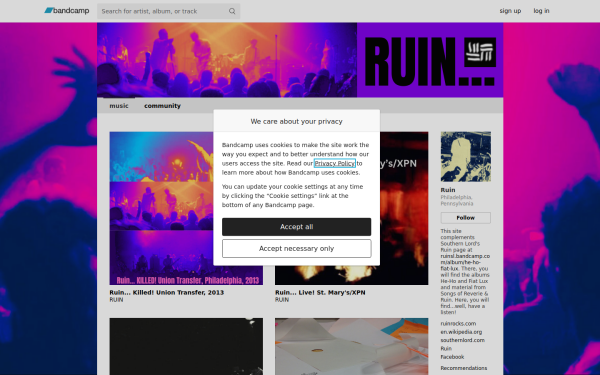Choose Accept necessary only
The image size is (600, 375).
pyautogui.click(x=297, y=249)
